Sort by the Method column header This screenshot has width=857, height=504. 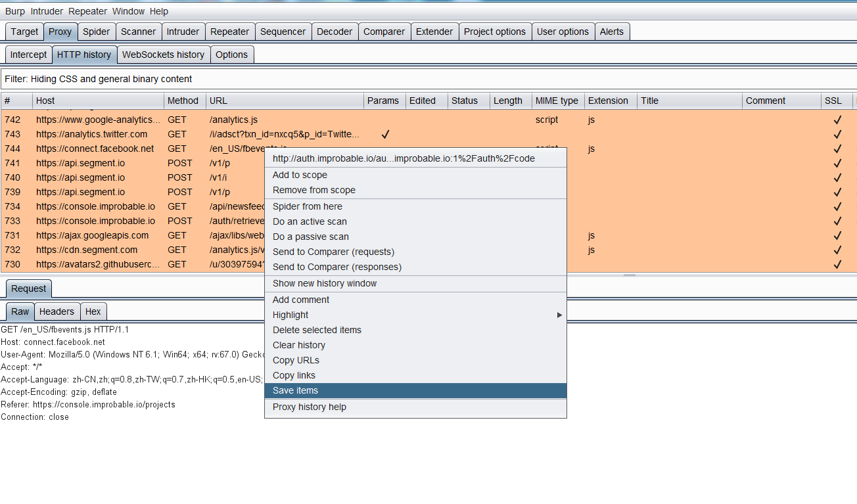(x=185, y=101)
